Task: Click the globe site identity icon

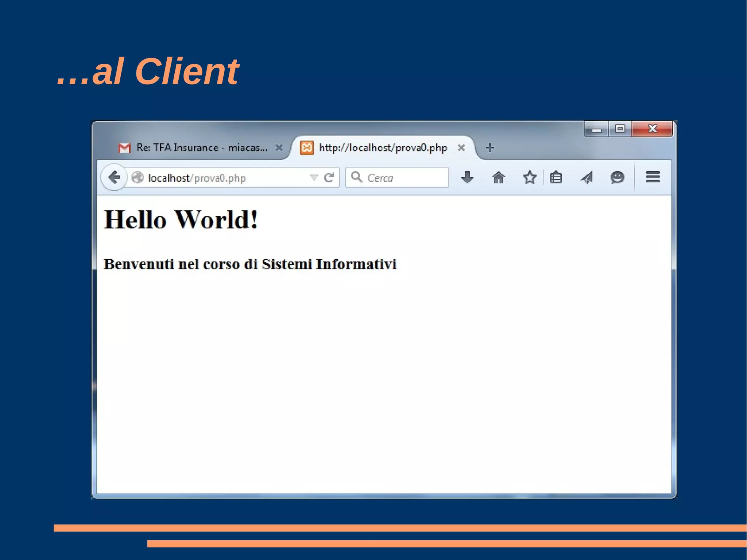Action: (x=138, y=178)
